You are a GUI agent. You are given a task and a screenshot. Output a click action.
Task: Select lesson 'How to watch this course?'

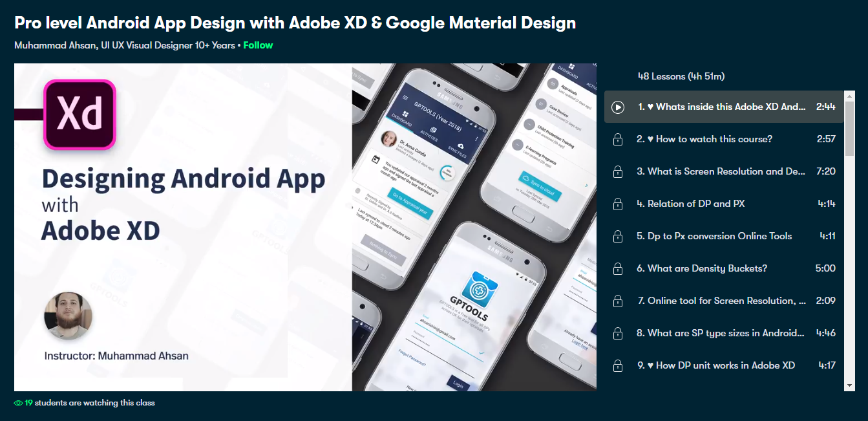711,139
